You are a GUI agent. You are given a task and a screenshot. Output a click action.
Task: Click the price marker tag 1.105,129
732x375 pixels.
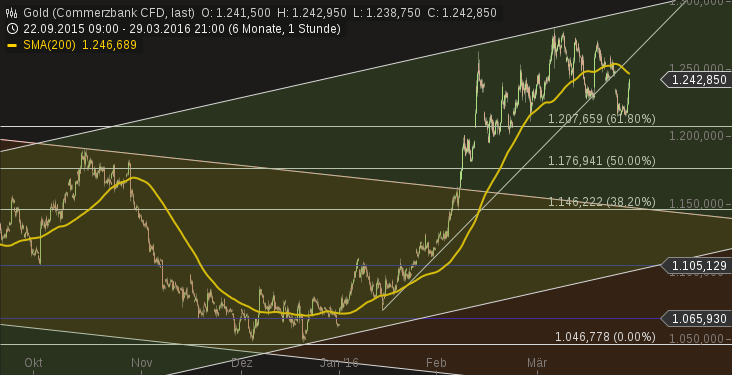tap(698, 266)
